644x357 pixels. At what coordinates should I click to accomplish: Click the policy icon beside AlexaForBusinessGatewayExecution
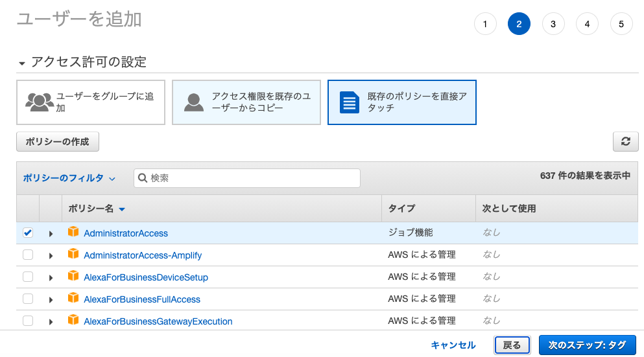(x=73, y=319)
